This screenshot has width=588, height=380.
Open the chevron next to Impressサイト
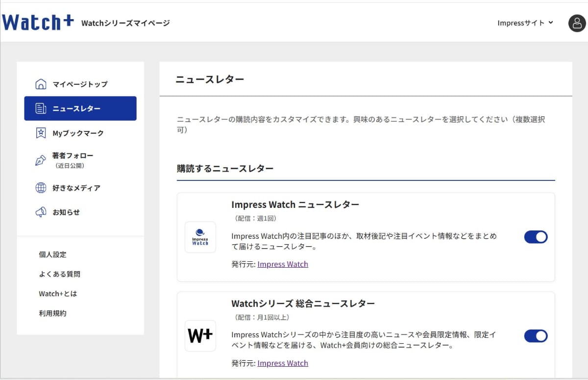tap(552, 23)
